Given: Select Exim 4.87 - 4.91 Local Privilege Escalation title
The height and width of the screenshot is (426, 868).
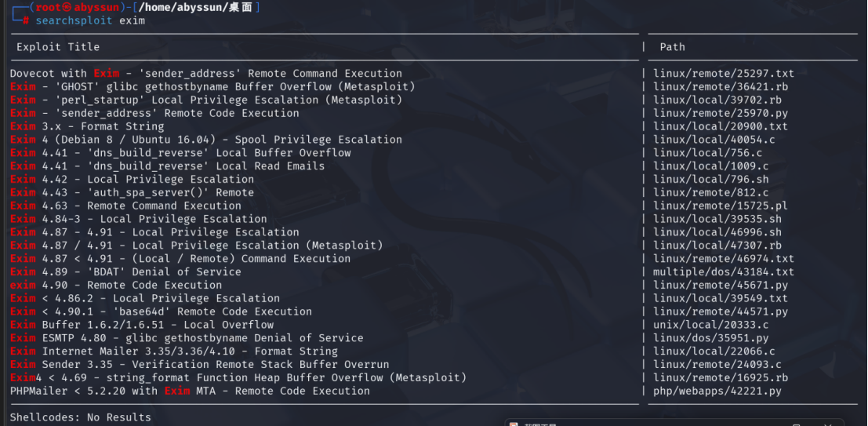Looking at the screenshot, I should (x=154, y=232).
